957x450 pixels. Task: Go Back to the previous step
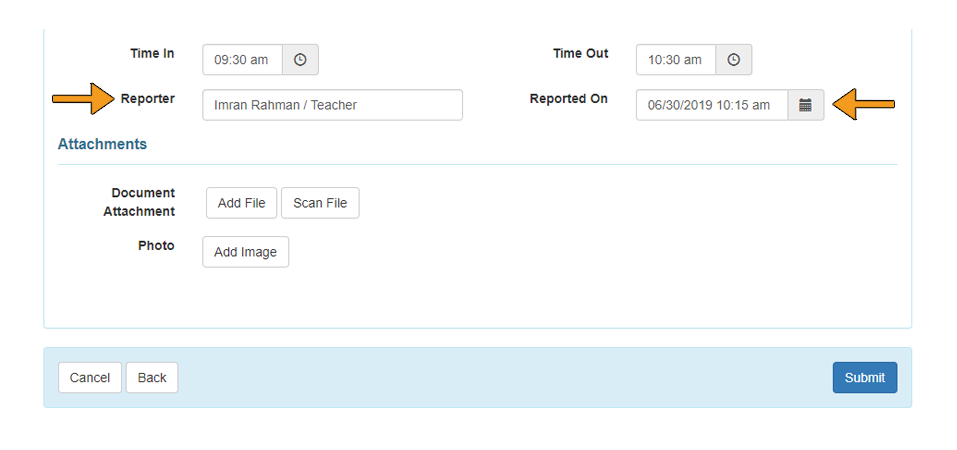pyautogui.click(x=152, y=377)
